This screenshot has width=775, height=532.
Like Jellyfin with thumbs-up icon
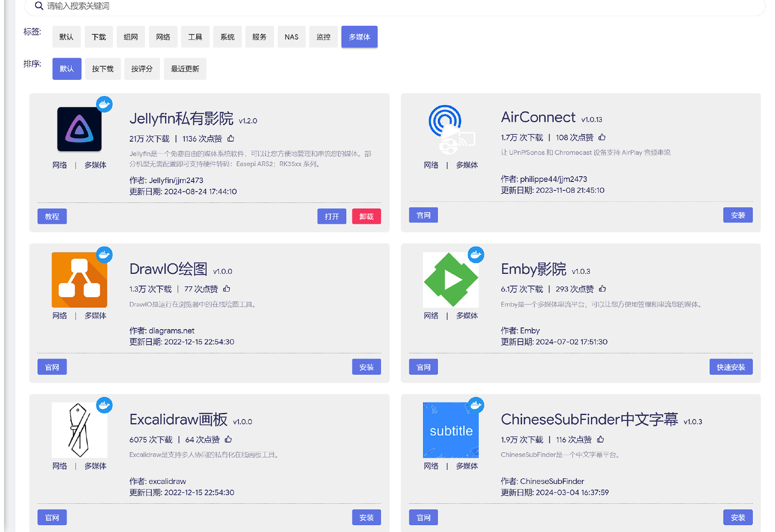231,138
